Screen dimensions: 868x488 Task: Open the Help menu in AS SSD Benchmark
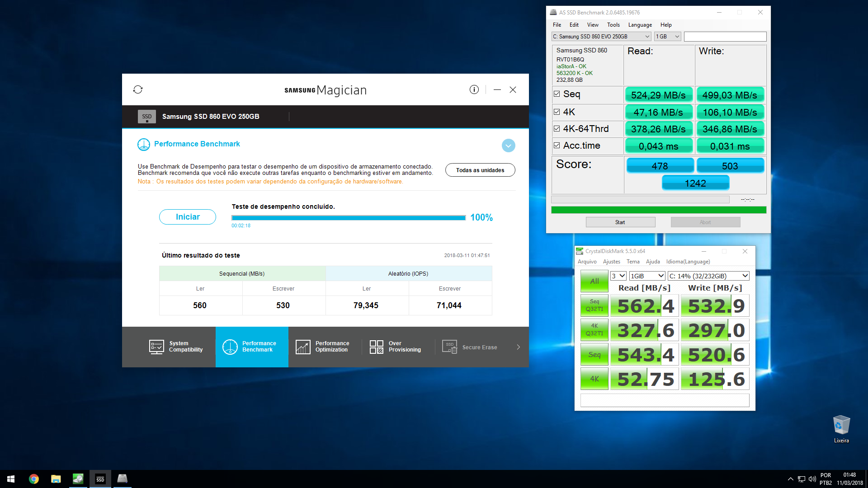coord(666,25)
